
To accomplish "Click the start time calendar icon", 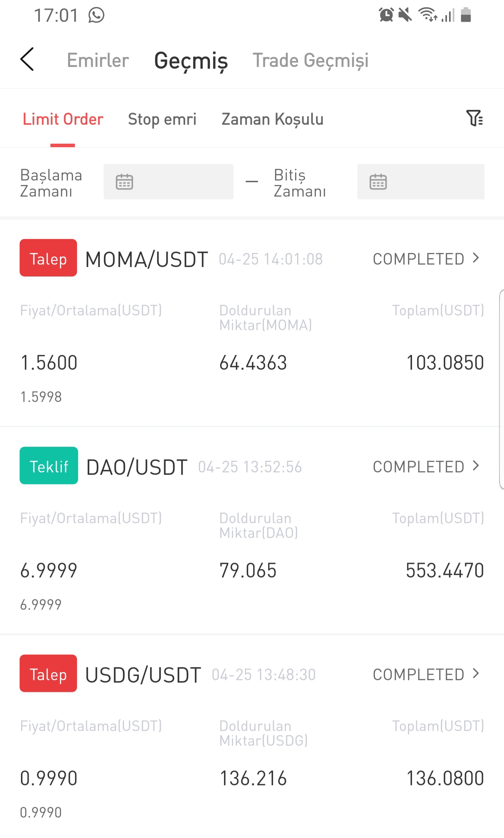I will [124, 182].
